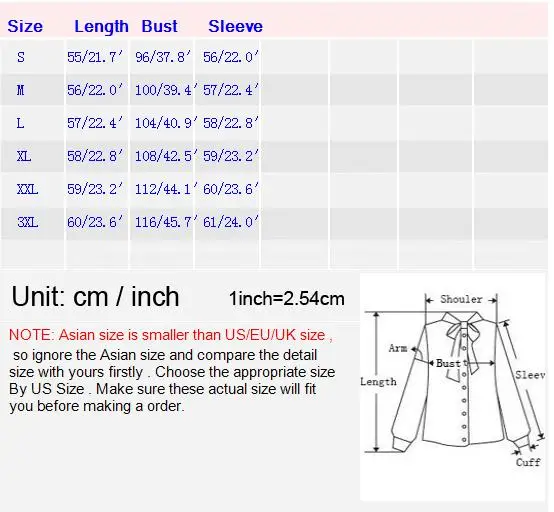This screenshot has width=554, height=512.
Task: Click the bust value 108/42.5'
Action: [166, 156]
